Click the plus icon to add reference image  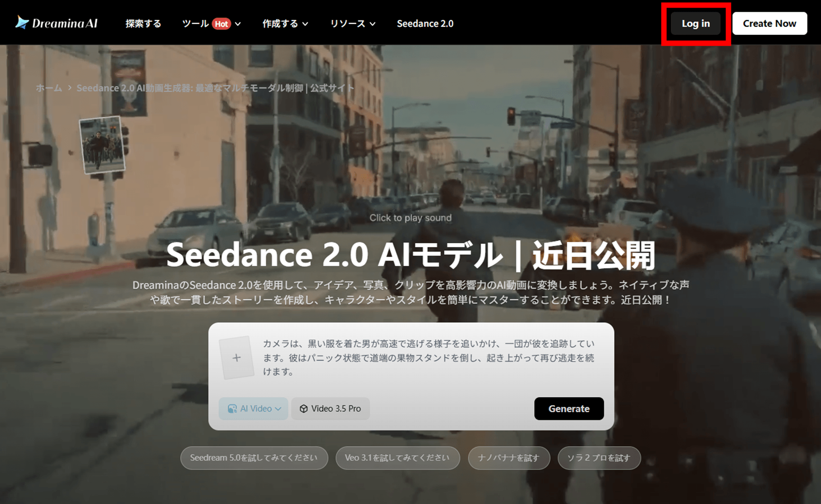click(237, 358)
